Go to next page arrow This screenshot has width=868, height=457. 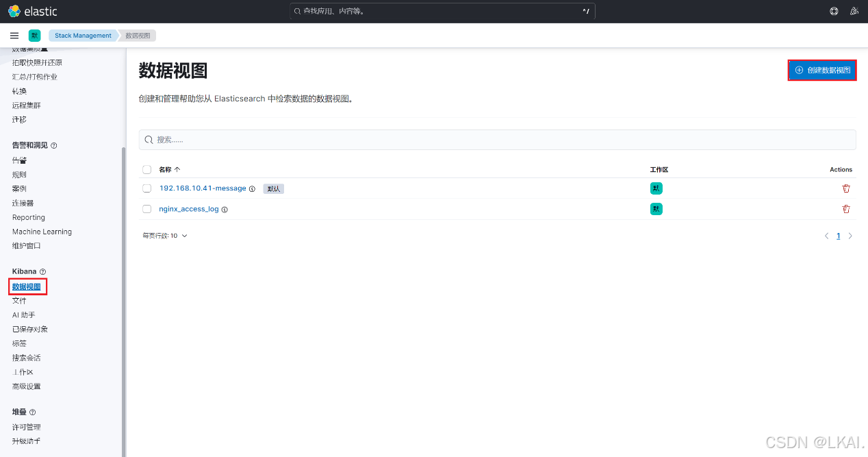point(850,236)
